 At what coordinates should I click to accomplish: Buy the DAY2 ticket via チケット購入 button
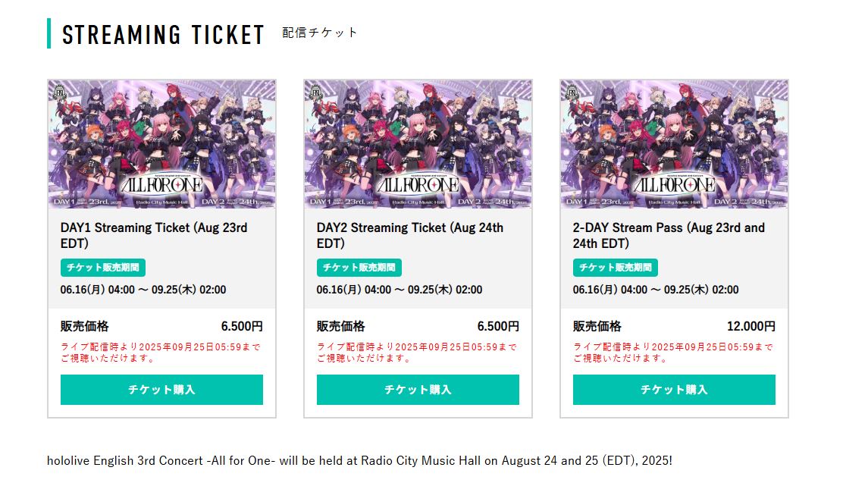coord(418,390)
